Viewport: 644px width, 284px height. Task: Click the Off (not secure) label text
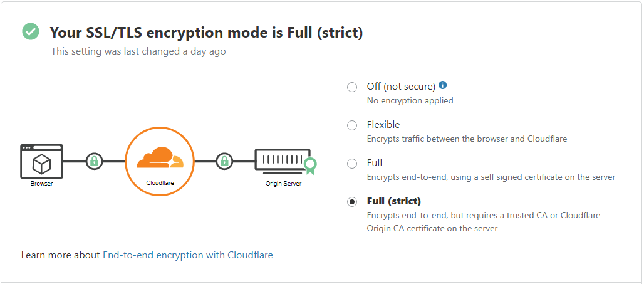[x=401, y=87]
